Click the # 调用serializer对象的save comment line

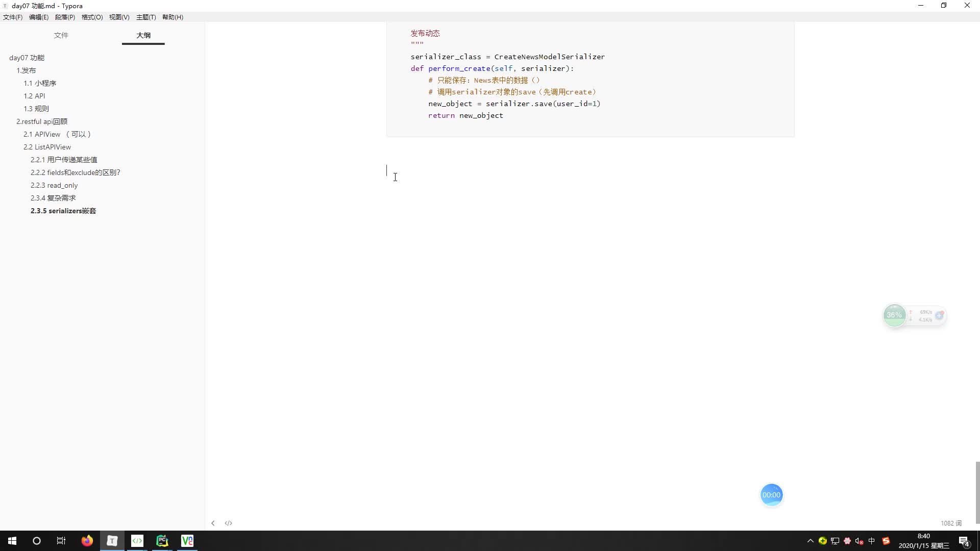pyautogui.click(x=512, y=92)
